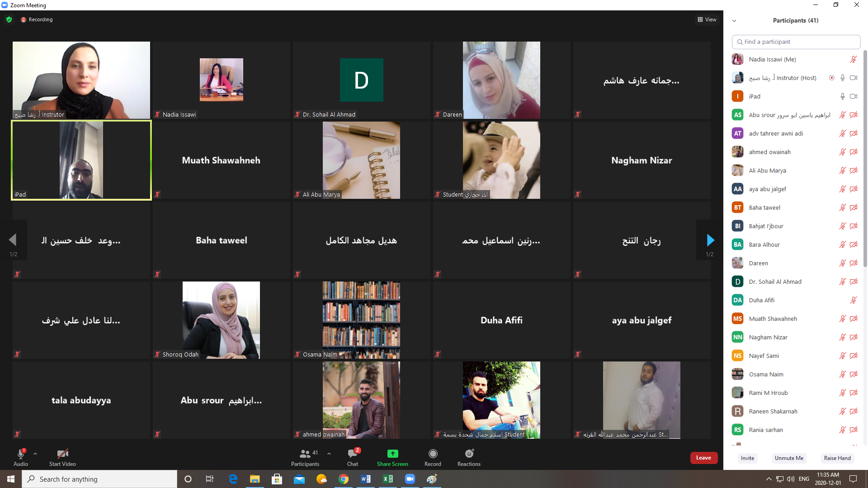
Task: Select Ali Abu Marya in participants list
Action: [x=796, y=170]
